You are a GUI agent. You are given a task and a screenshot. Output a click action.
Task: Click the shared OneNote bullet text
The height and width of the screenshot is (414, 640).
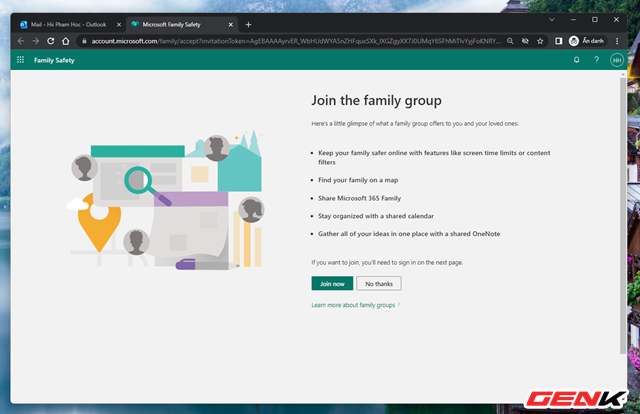pos(409,234)
